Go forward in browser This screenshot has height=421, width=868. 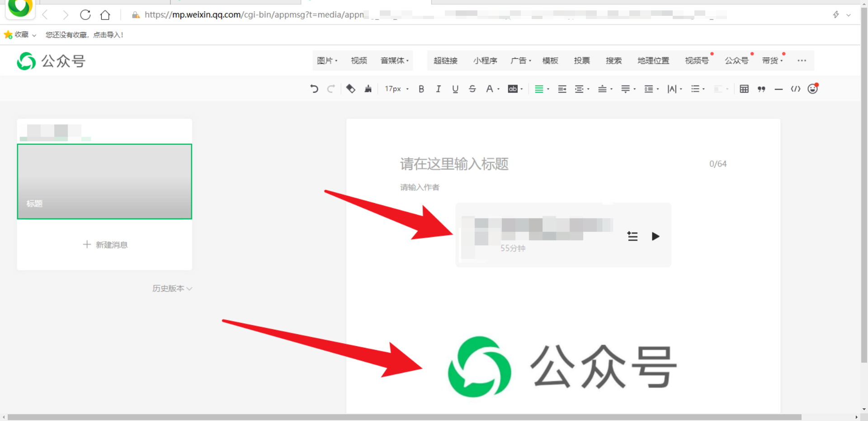pyautogui.click(x=66, y=15)
